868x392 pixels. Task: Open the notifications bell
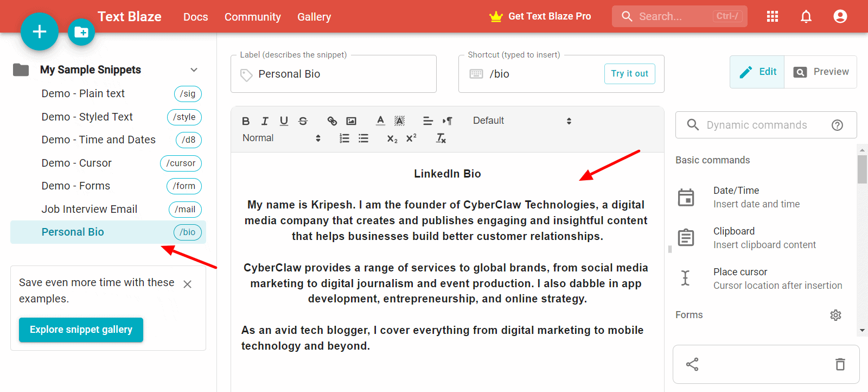pos(806,16)
